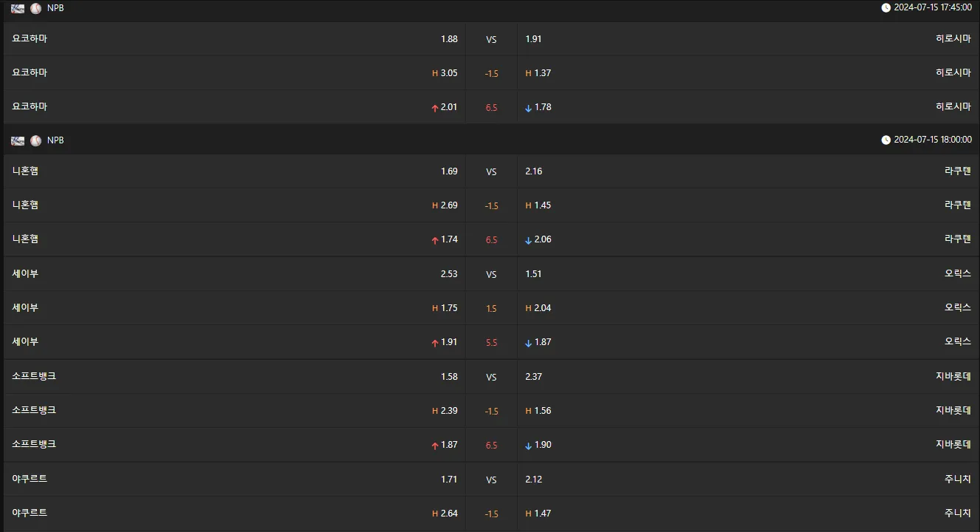Image resolution: width=980 pixels, height=532 pixels.
Task: Pick 주니치 moneyline odds 2.12
Action: click(533, 480)
